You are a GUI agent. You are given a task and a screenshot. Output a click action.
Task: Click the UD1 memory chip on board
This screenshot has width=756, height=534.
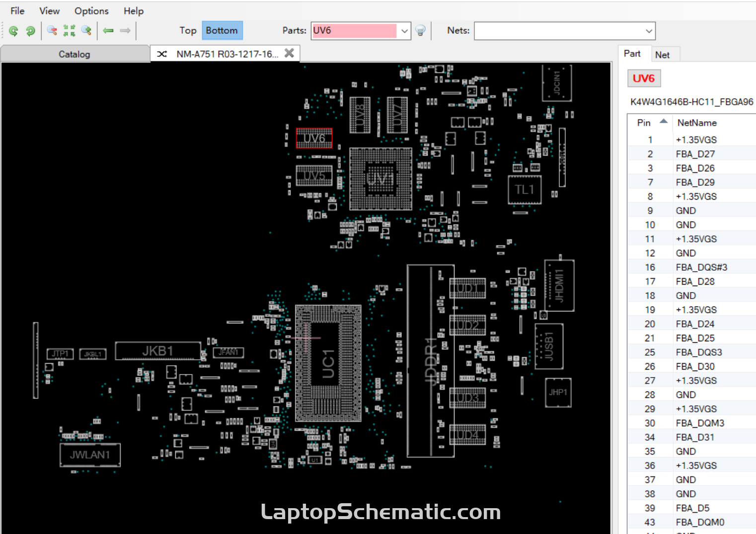(x=467, y=288)
